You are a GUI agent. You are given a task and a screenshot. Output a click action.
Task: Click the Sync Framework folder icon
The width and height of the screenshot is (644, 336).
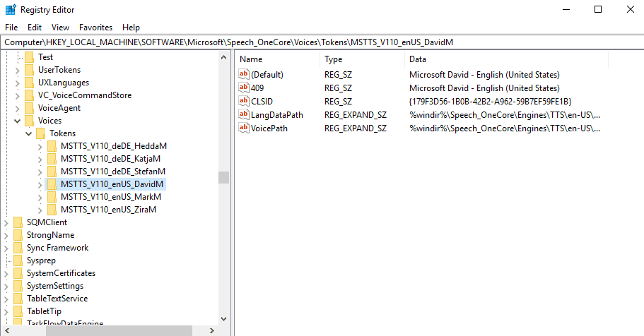click(x=18, y=248)
